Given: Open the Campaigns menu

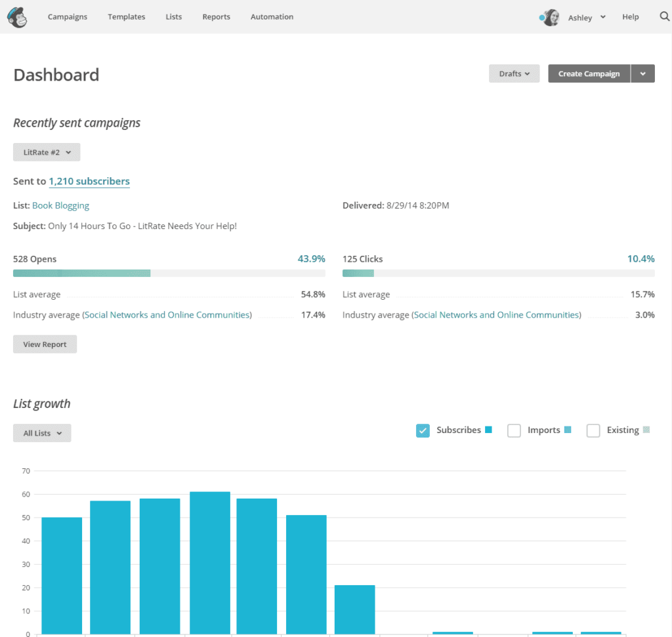Looking at the screenshot, I should click(68, 16).
